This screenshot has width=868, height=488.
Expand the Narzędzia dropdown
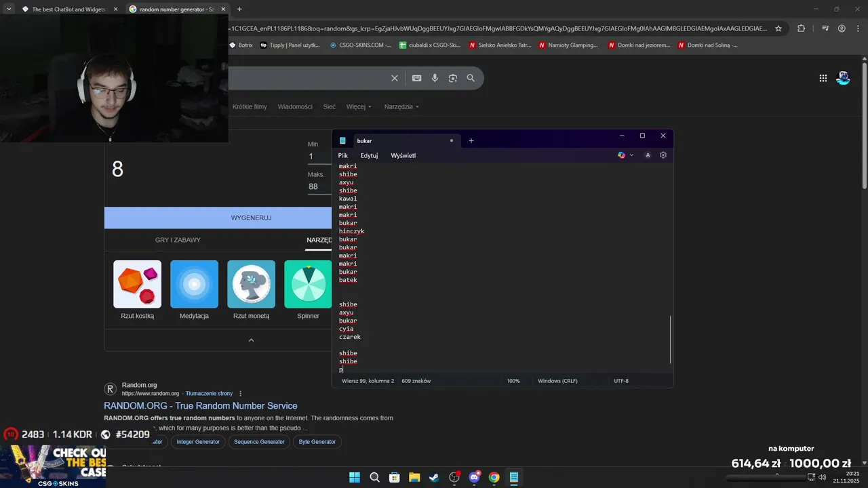click(x=401, y=106)
